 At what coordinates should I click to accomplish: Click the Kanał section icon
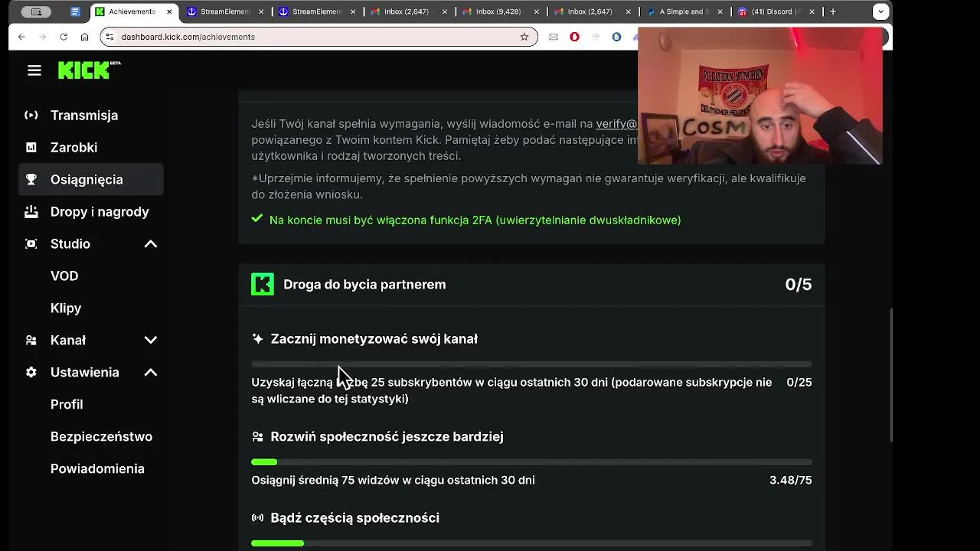tap(31, 341)
